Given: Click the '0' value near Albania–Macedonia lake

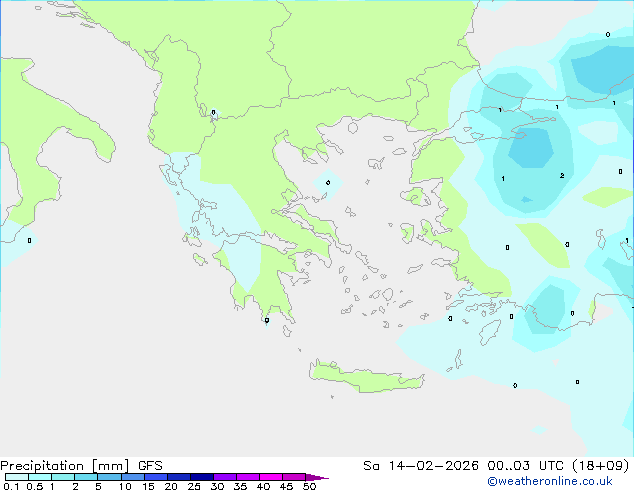Looking at the screenshot, I should pos(213,112).
